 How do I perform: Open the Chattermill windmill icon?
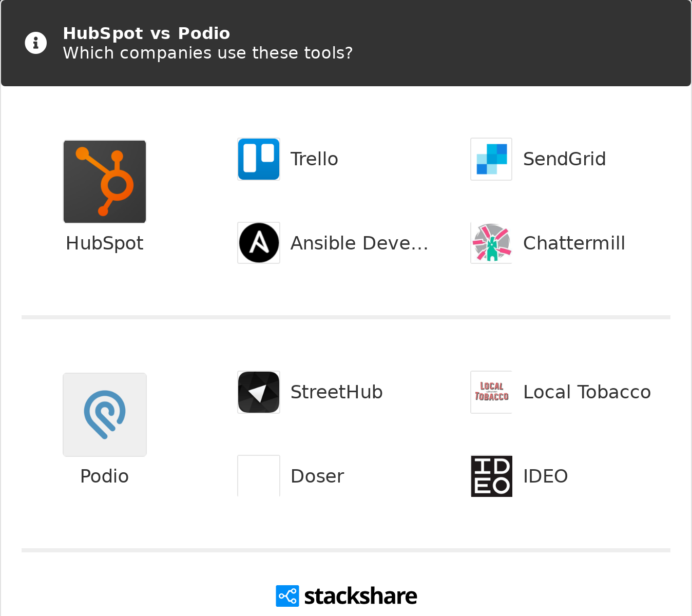(491, 243)
